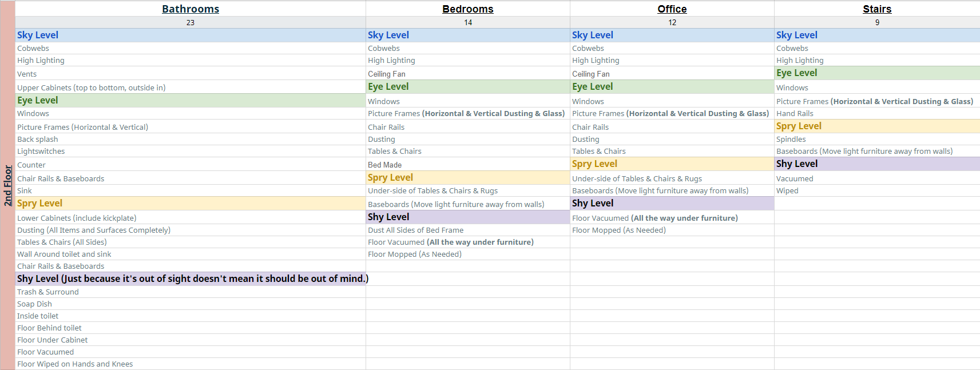Click the Trash & Surround cell

click(x=191, y=292)
